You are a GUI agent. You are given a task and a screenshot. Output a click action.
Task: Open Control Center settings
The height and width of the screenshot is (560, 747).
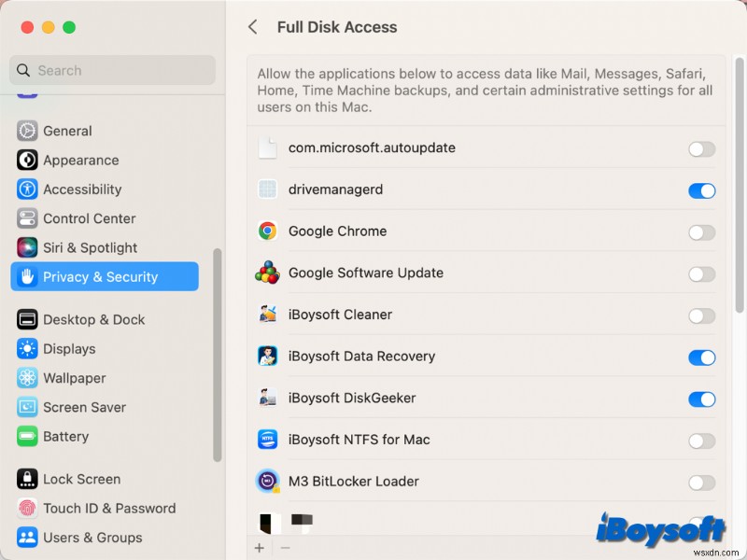tap(105, 218)
